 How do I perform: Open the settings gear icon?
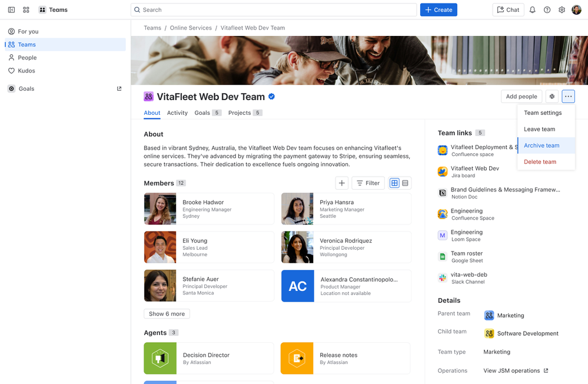(x=562, y=10)
